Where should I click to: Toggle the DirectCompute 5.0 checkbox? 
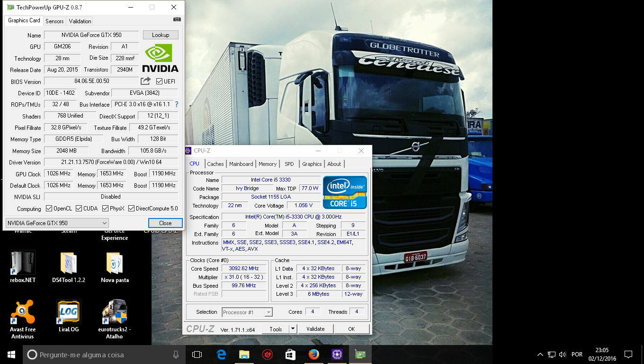(x=131, y=209)
